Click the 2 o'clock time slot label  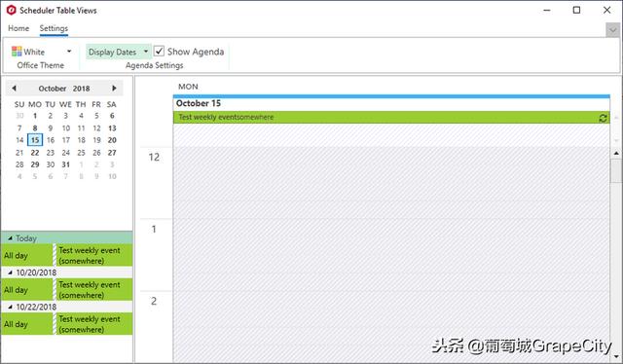[154, 301]
